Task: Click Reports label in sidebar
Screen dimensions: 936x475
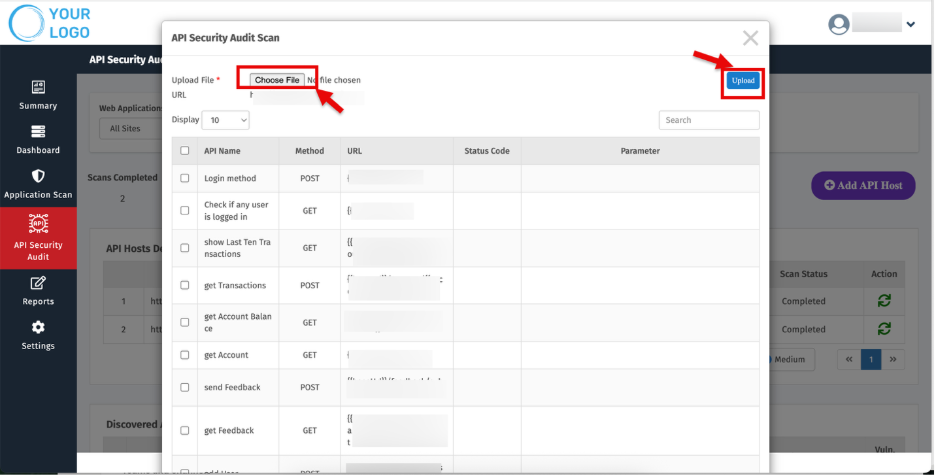Action: coord(38,301)
